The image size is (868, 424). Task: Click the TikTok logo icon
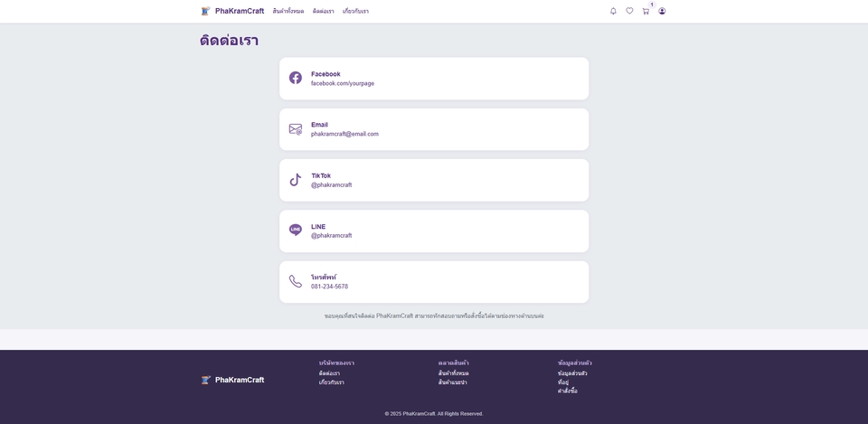pyautogui.click(x=296, y=180)
